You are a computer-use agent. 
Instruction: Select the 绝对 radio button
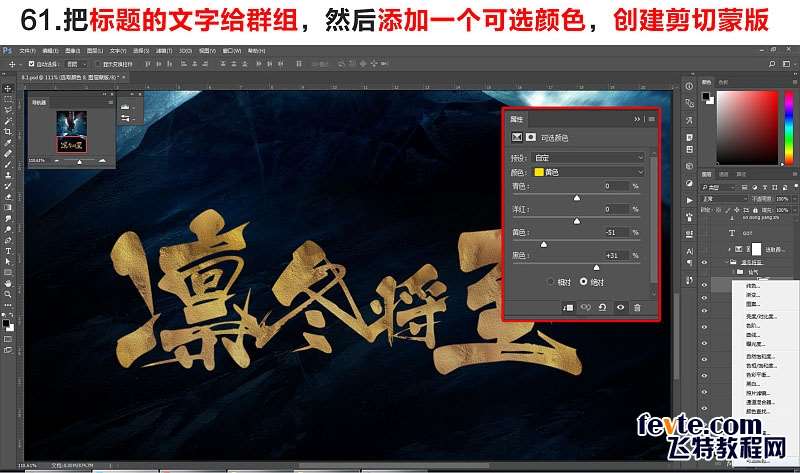point(583,282)
